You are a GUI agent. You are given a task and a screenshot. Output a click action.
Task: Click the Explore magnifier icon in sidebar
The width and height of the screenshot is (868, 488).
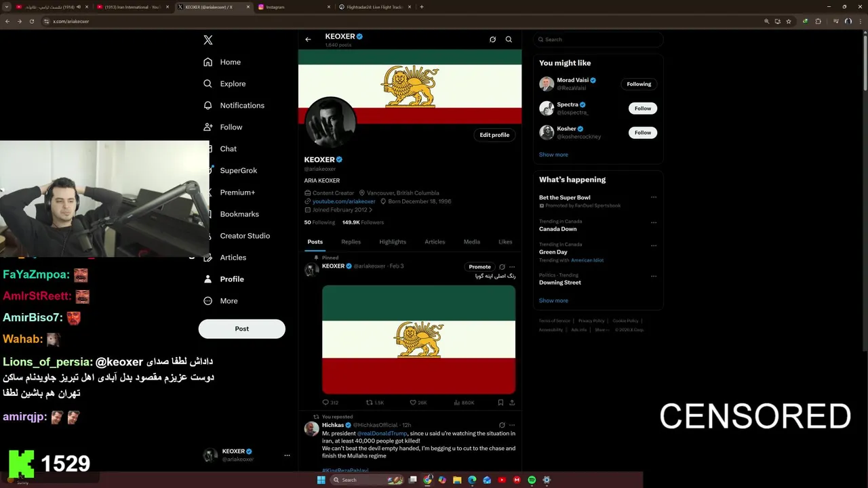[x=208, y=83]
